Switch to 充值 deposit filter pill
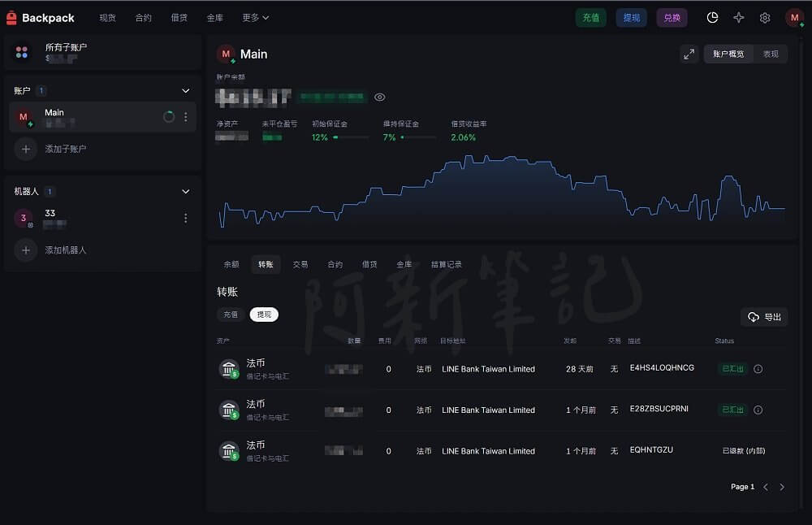Screen dimensions: 812x525 [x=231, y=315]
